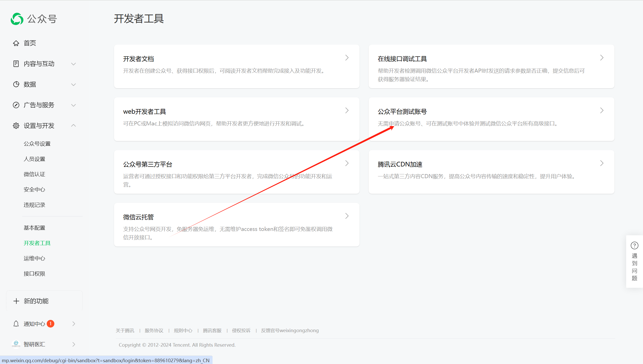Image resolution: width=643 pixels, height=364 pixels.
Task: Click the 设置与开发 gear icon
Action: pos(16,125)
